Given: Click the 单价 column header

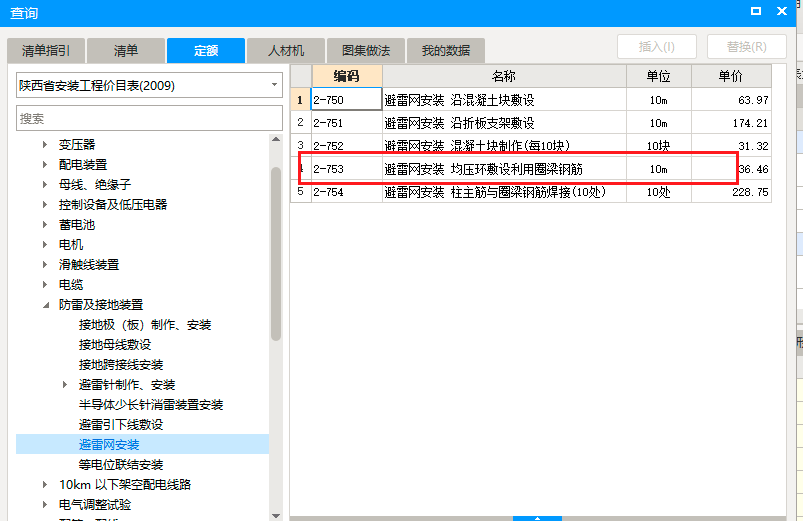Looking at the screenshot, I should [x=731, y=76].
